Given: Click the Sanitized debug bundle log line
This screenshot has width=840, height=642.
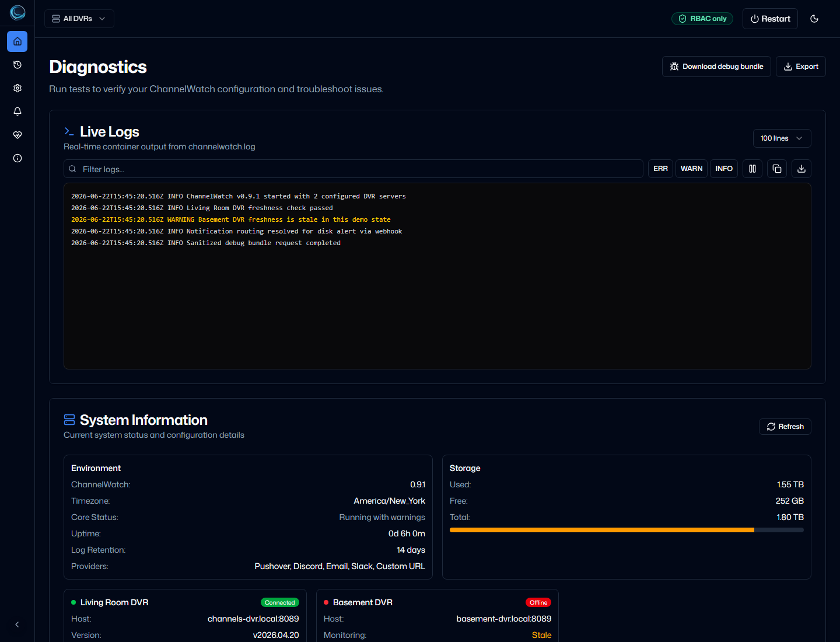Looking at the screenshot, I should (x=206, y=243).
